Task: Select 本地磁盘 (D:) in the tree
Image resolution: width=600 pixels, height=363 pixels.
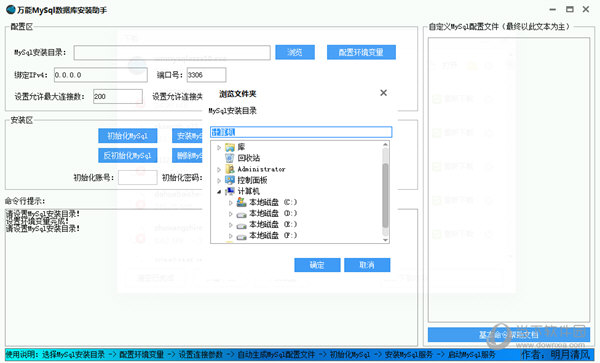Action: [x=273, y=213]
